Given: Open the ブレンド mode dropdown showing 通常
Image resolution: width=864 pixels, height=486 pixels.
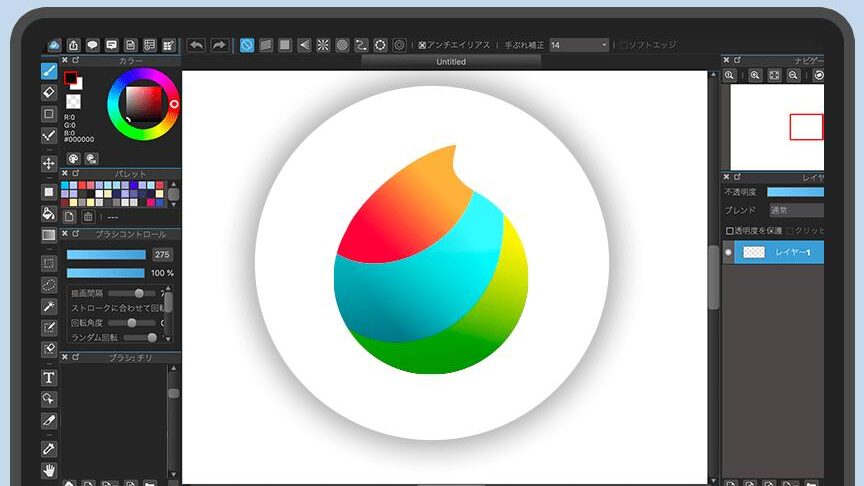Looking at the screenshot, I should tap(796, 210).
